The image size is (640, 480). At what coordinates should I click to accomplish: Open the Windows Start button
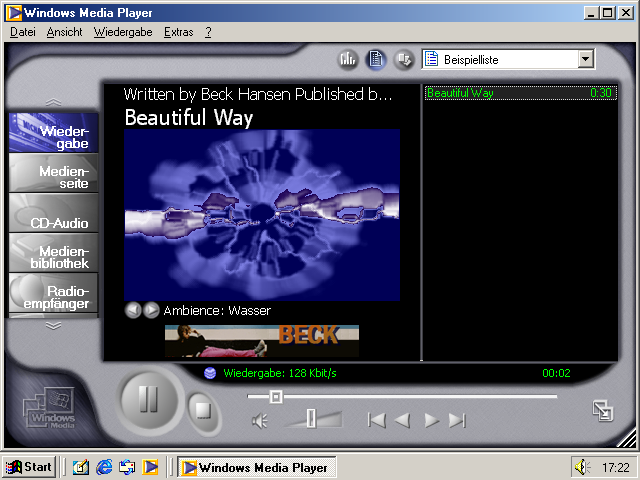(x=29, y=467)
